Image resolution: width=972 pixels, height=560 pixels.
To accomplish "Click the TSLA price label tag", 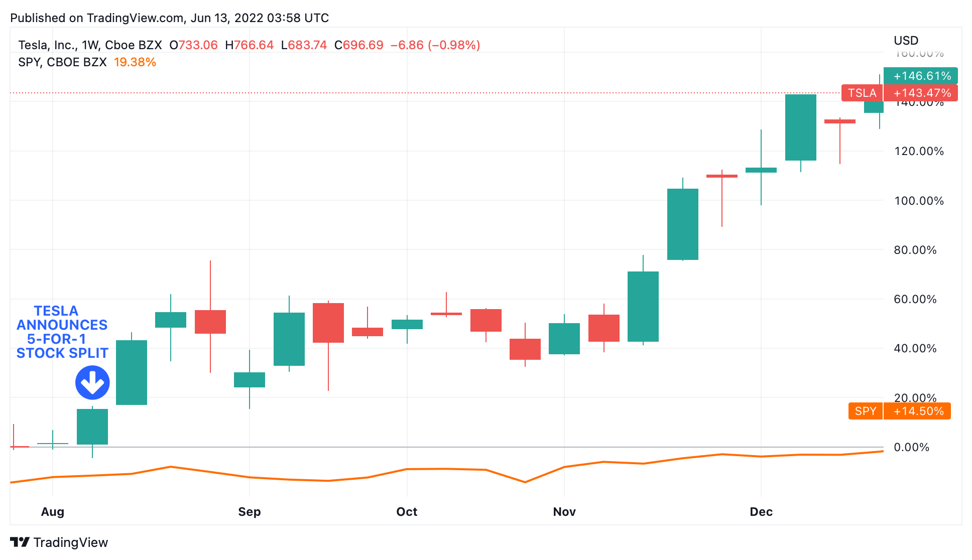I will coord(862,93).
